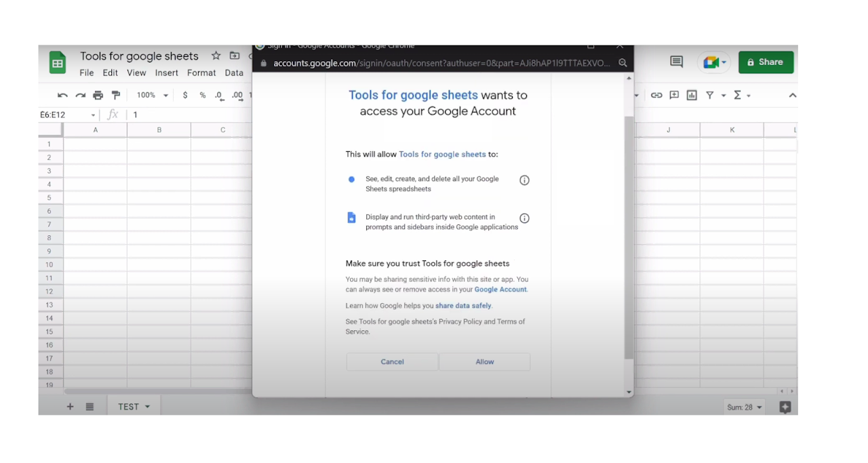Click the fx formula icon

[x=113, y=115]
